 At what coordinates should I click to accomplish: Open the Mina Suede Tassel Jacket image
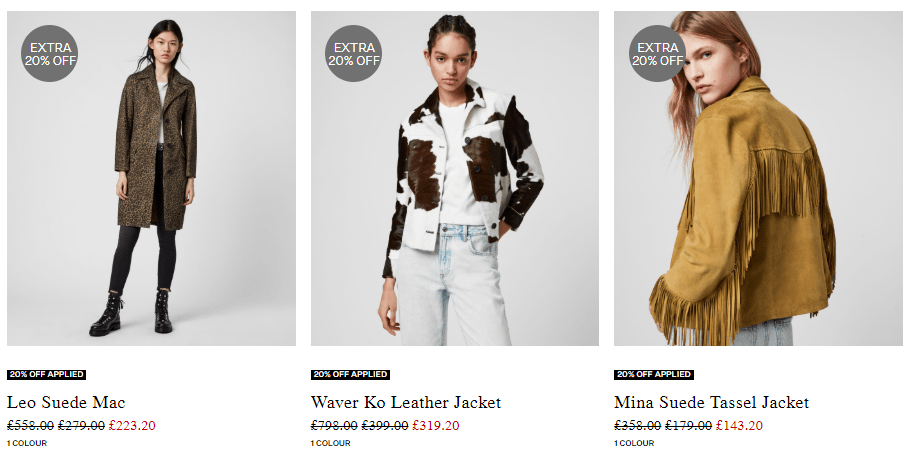coord(759,178)
